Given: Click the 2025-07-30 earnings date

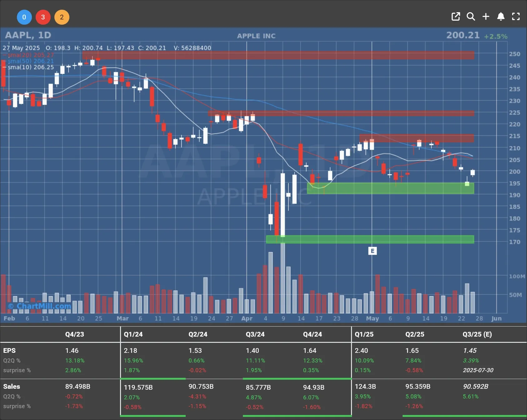Looking at the screenshot, I should click(478, 370).
